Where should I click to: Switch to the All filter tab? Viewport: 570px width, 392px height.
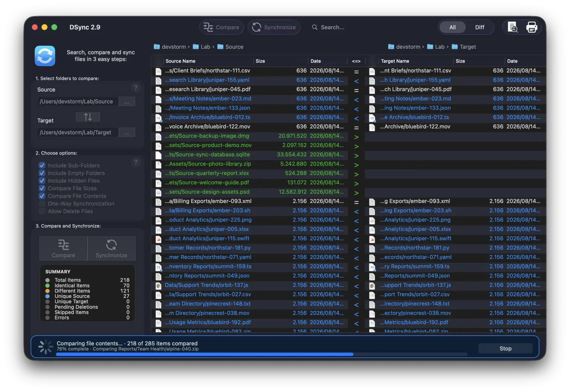(452, 27)
